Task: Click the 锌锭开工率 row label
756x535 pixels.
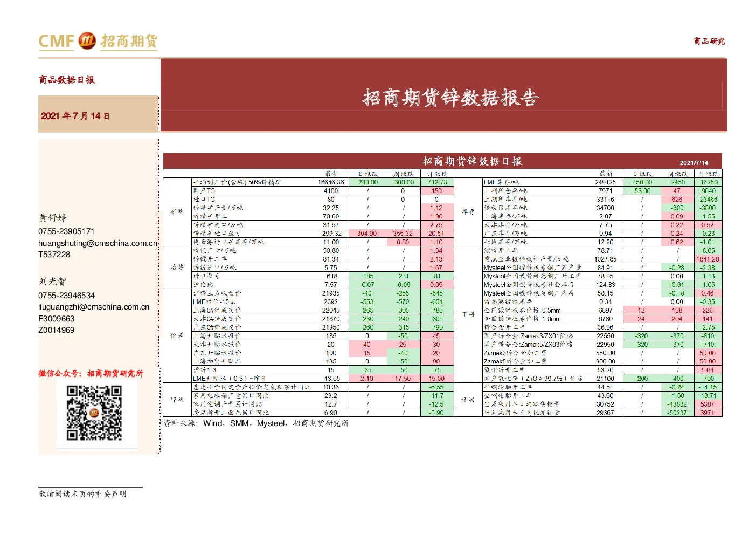Action: point(210,259)
